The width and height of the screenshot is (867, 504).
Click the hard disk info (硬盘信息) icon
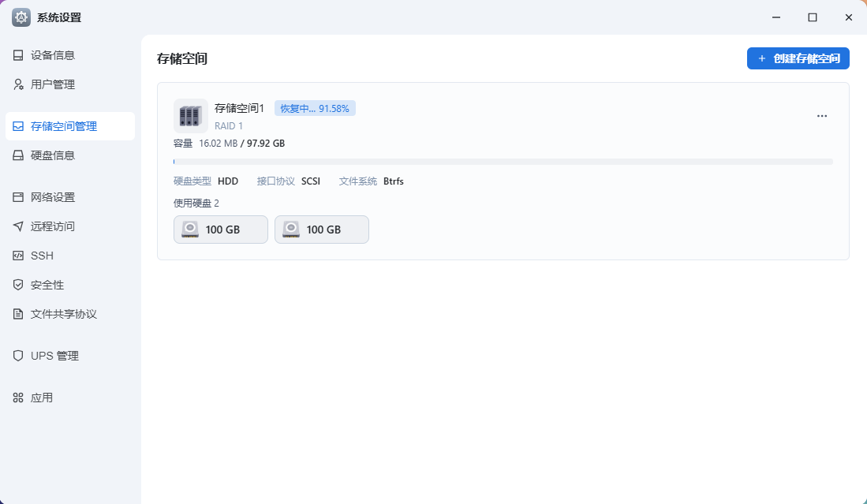click(18, 155)
